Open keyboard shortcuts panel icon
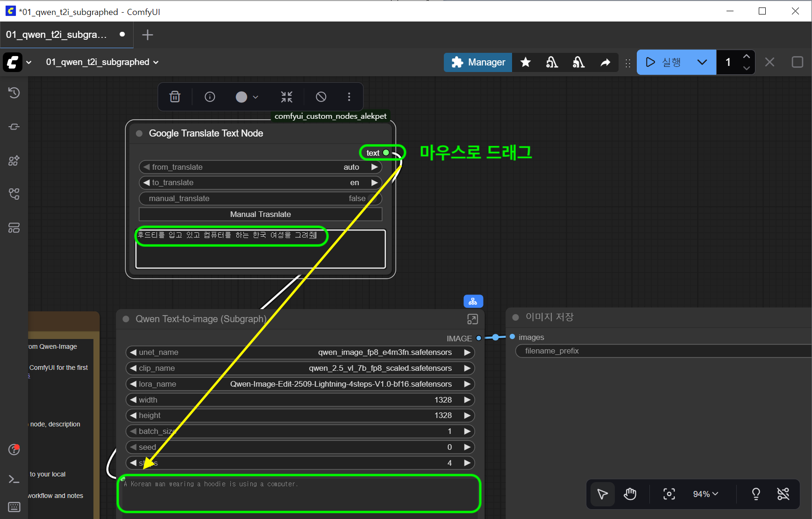 (14, 507)
